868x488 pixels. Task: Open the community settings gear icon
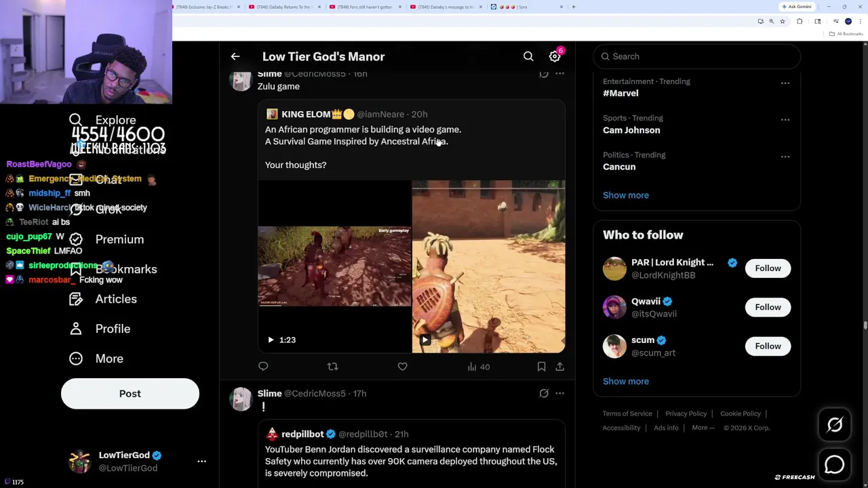point(555,57)
